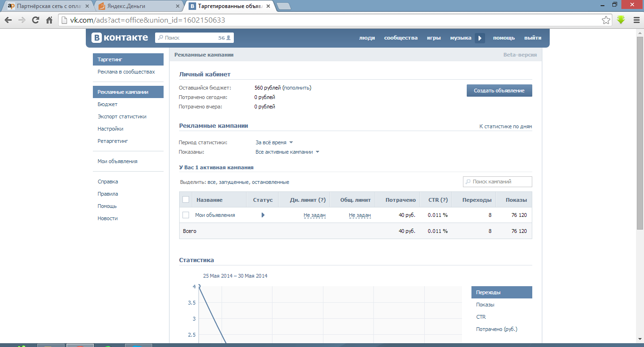Close the Яндекс.Деньги tab

(x=178, y=6)
